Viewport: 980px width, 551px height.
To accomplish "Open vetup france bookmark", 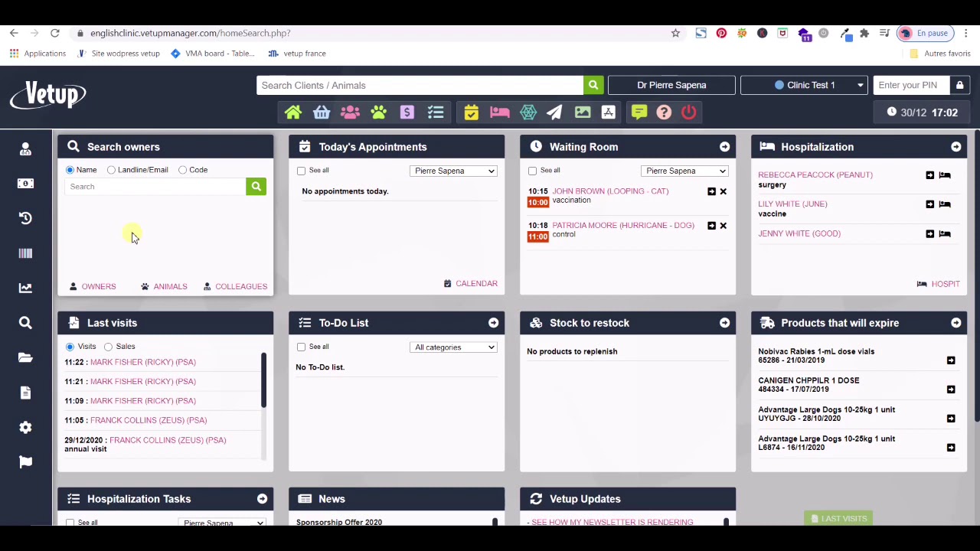I will [297, 54].
